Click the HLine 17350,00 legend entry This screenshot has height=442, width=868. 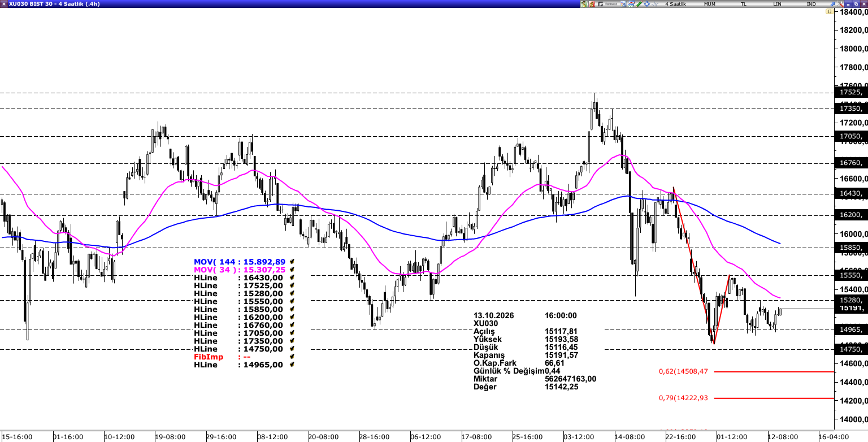pyautogui.click(x=238, y=341)
